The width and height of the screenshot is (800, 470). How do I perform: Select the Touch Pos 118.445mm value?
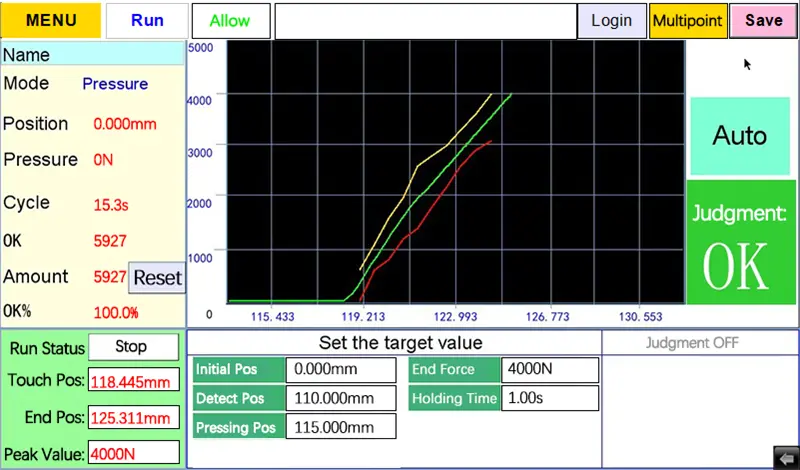[x=134, y=381]
